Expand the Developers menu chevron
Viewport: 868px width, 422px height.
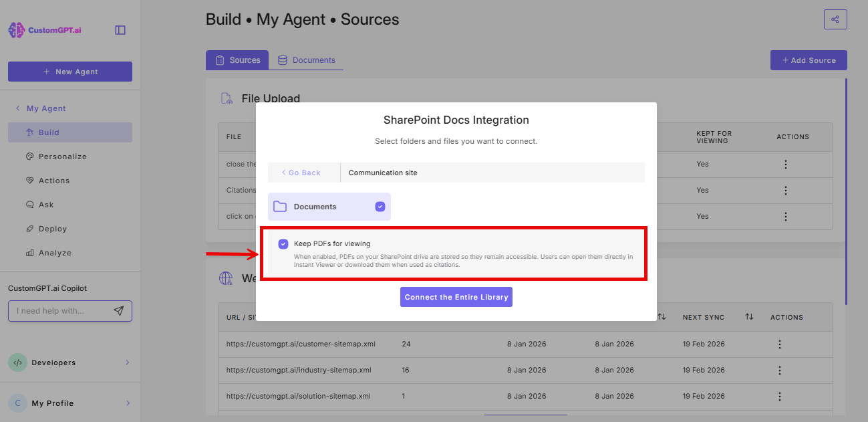[128, 362]
